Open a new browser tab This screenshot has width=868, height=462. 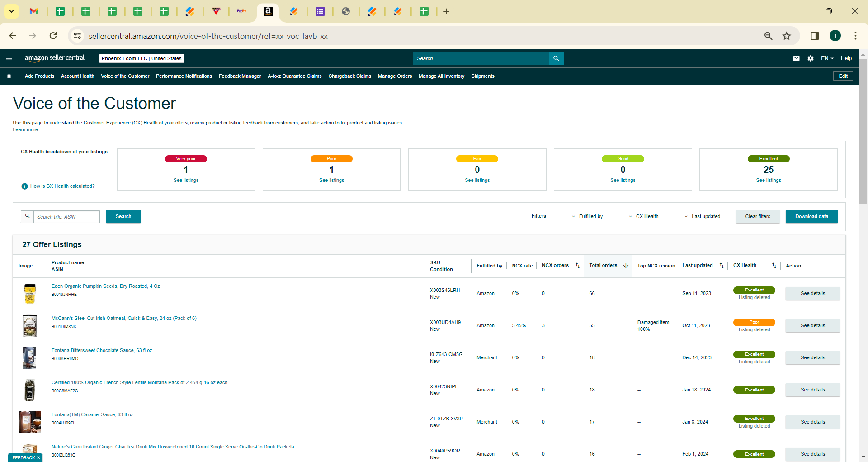[x=446, y=11]
